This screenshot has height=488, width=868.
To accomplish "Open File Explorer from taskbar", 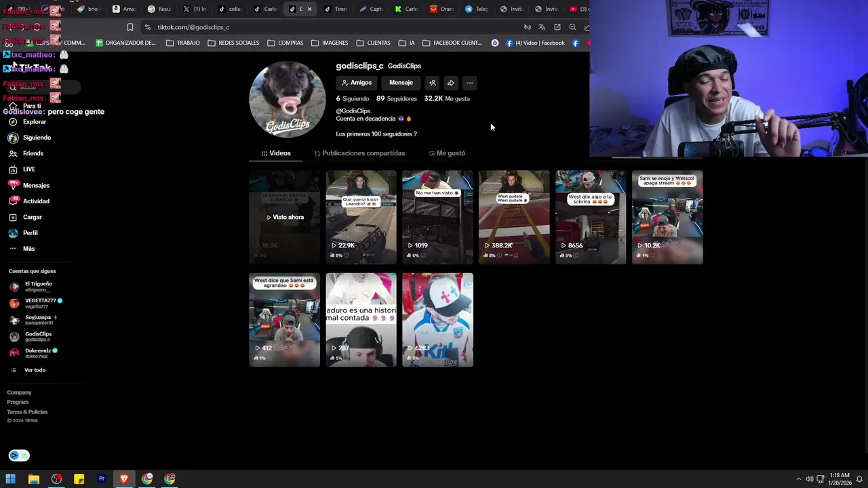I will (33, 479).
